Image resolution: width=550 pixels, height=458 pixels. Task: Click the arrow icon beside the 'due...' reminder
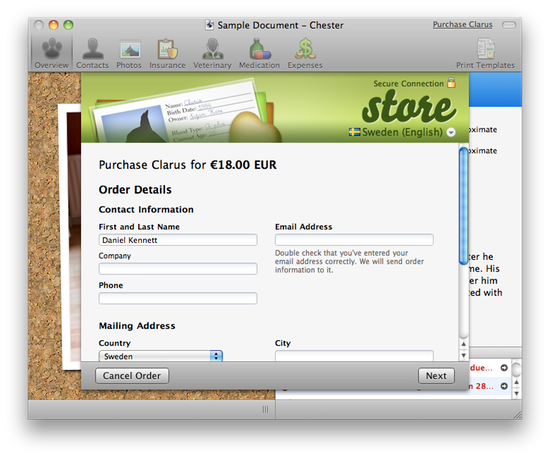click(504, 368)
